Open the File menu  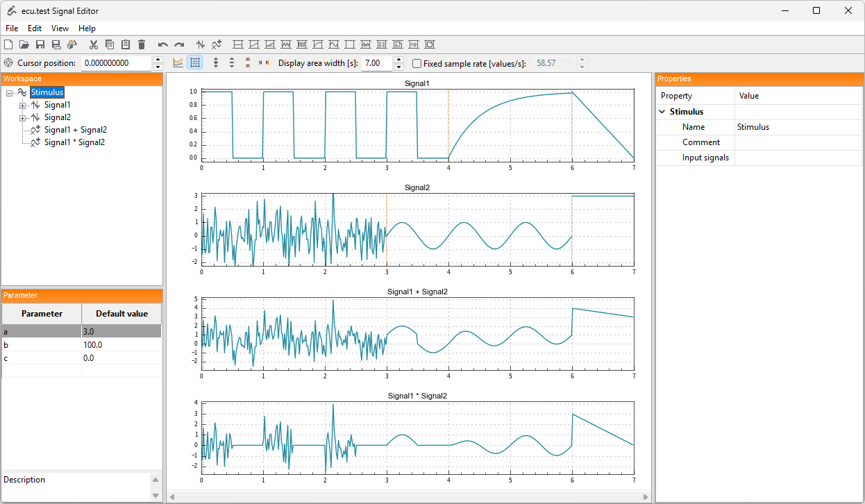[x=12, y=28]
